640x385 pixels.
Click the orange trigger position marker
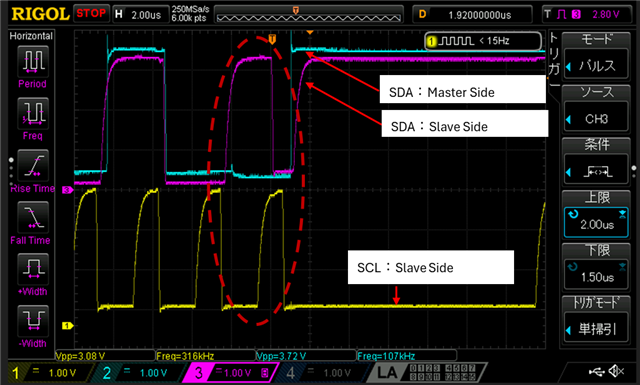point(272,39)
